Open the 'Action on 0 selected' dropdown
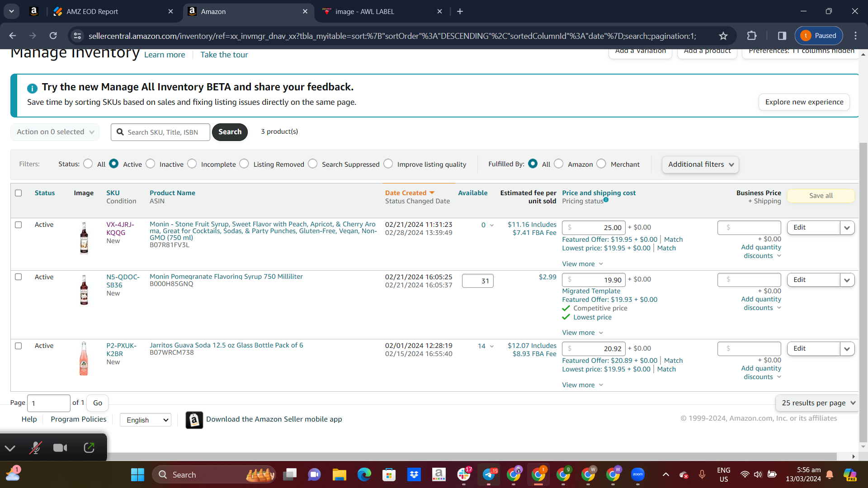 [x=55, y=132]
